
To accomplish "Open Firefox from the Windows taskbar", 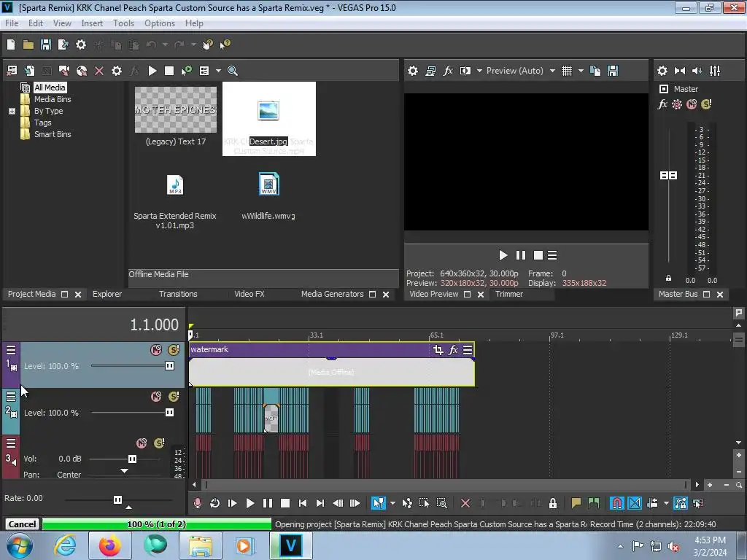I will (109, 545).
